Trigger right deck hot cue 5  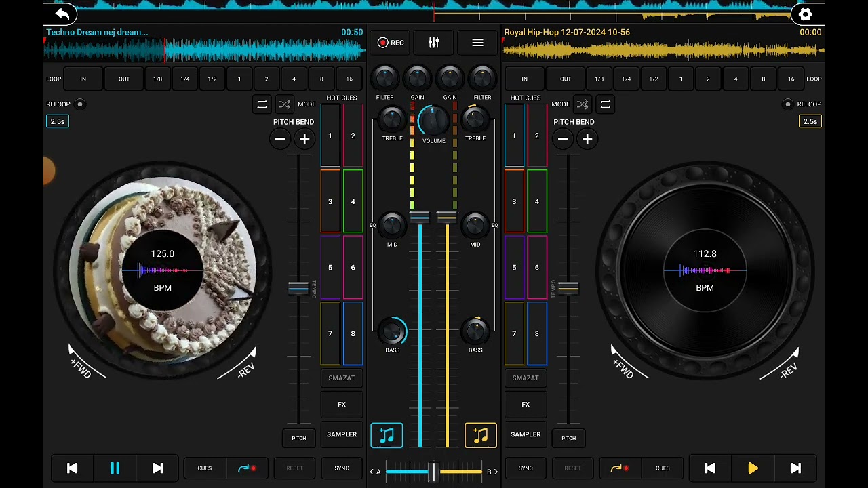(514, 268)
